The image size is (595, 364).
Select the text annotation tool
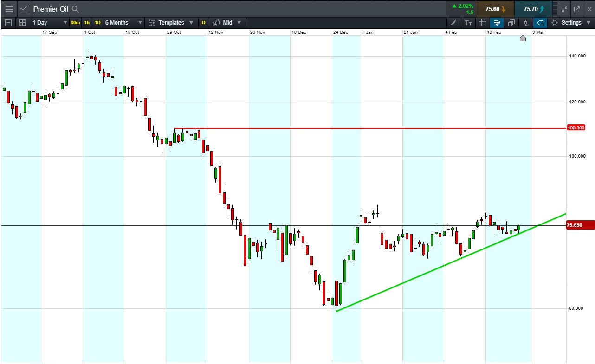point(468,22)
